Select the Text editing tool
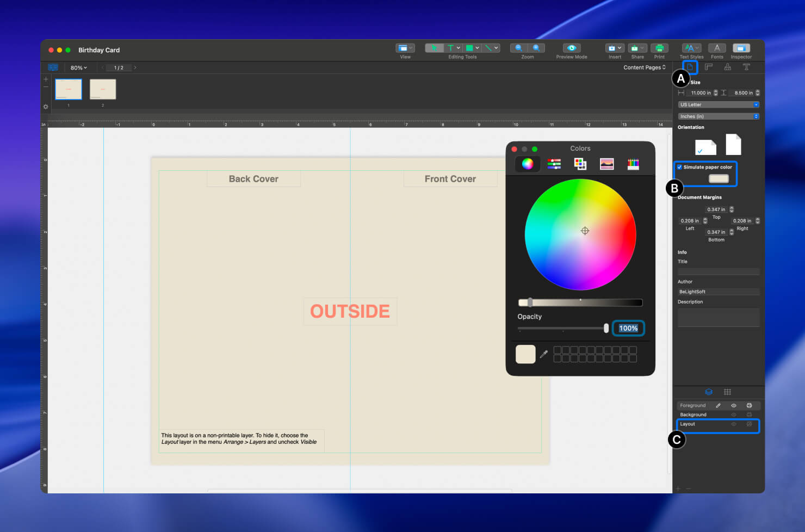Viewport: 805px width, 532px height. tap(450, 47)
